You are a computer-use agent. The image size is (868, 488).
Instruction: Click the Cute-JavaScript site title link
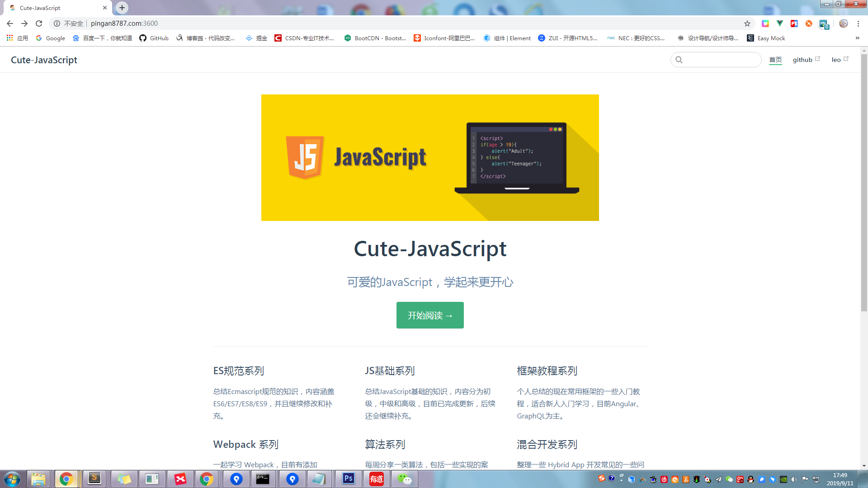pos(44,60)
